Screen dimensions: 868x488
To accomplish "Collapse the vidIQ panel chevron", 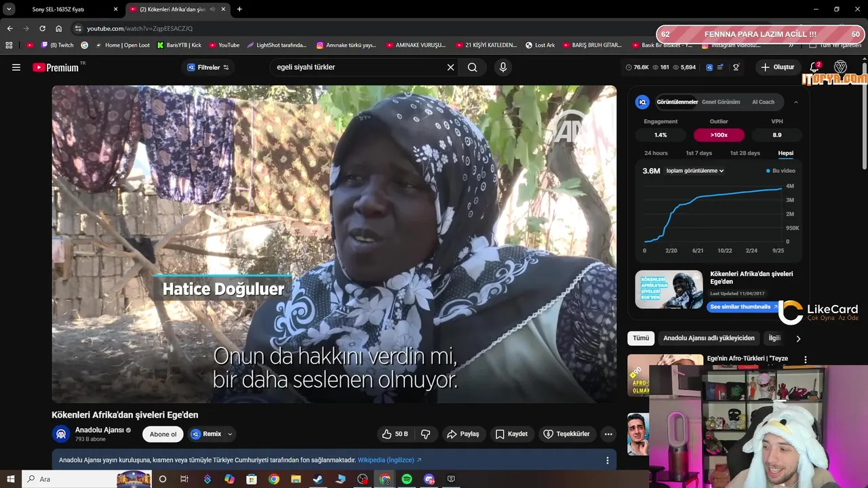I will pos(796,102).
